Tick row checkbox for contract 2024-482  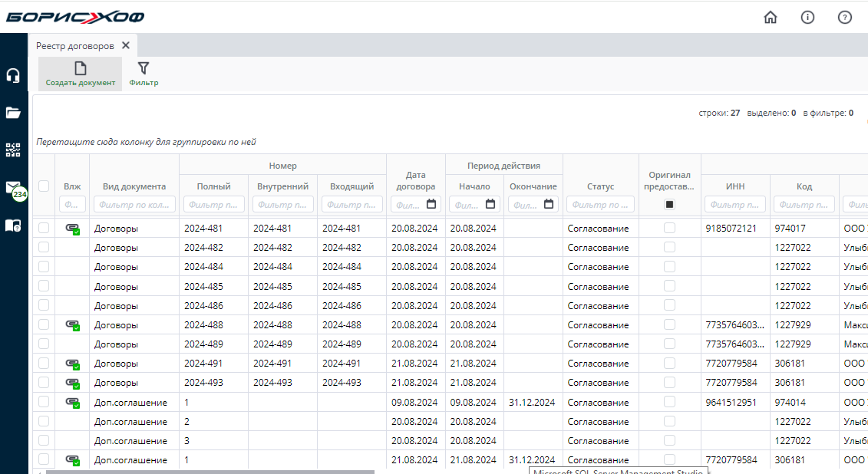pos(44,247)
